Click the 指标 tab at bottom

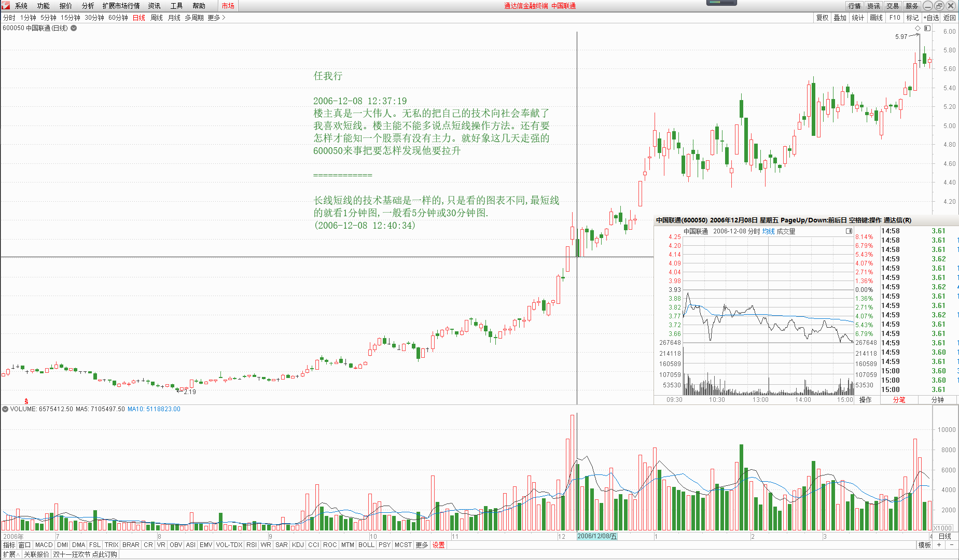pyautogui.click(x=9, y=545)
